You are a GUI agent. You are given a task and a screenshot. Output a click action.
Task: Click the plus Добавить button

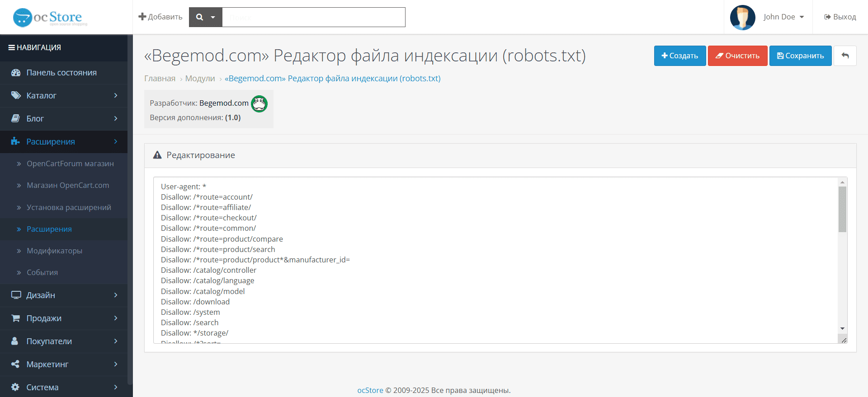point(160,17)
